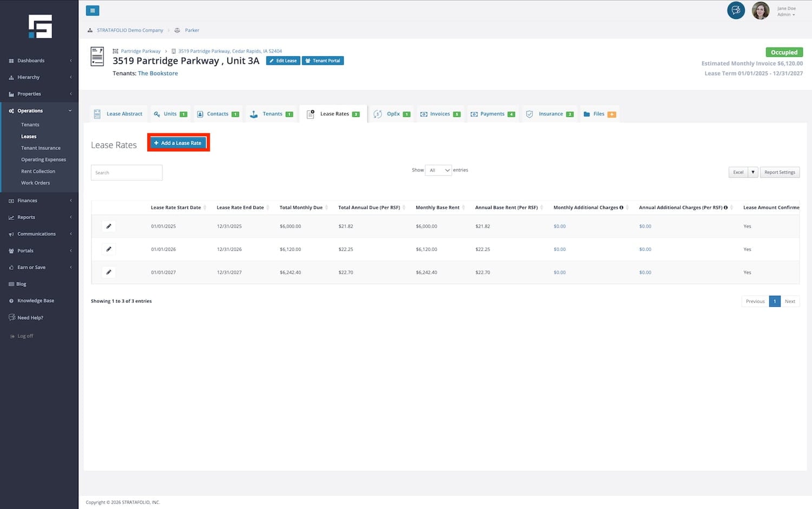Click the lease document icon beside the title
This screenshot has height=509, width=812.
[x=97, y=57]
